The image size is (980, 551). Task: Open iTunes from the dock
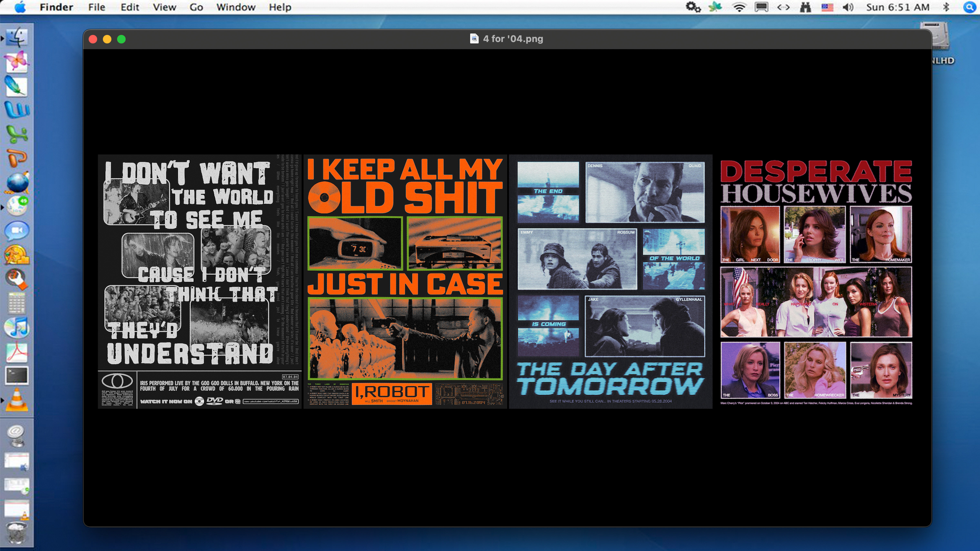17,328
